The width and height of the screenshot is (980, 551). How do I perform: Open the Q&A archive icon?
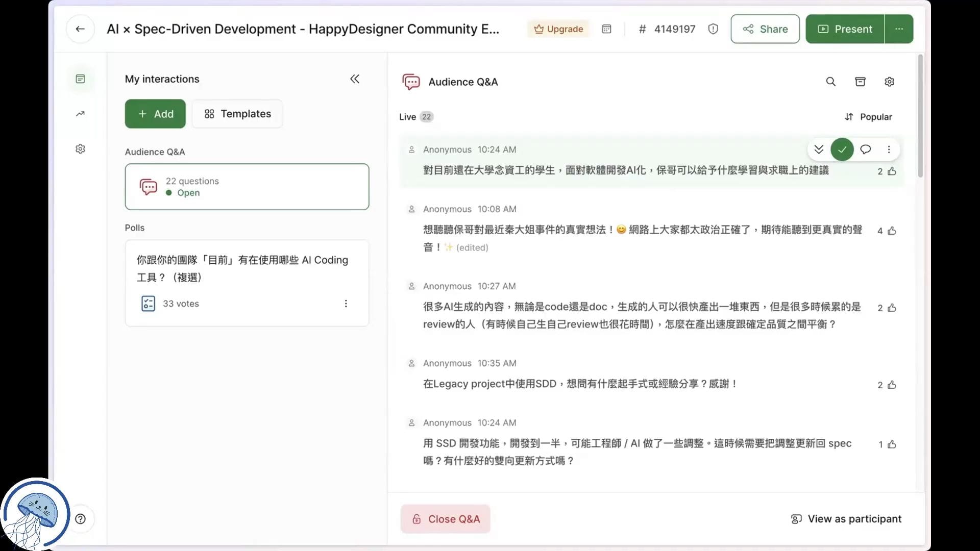[860, 82]
